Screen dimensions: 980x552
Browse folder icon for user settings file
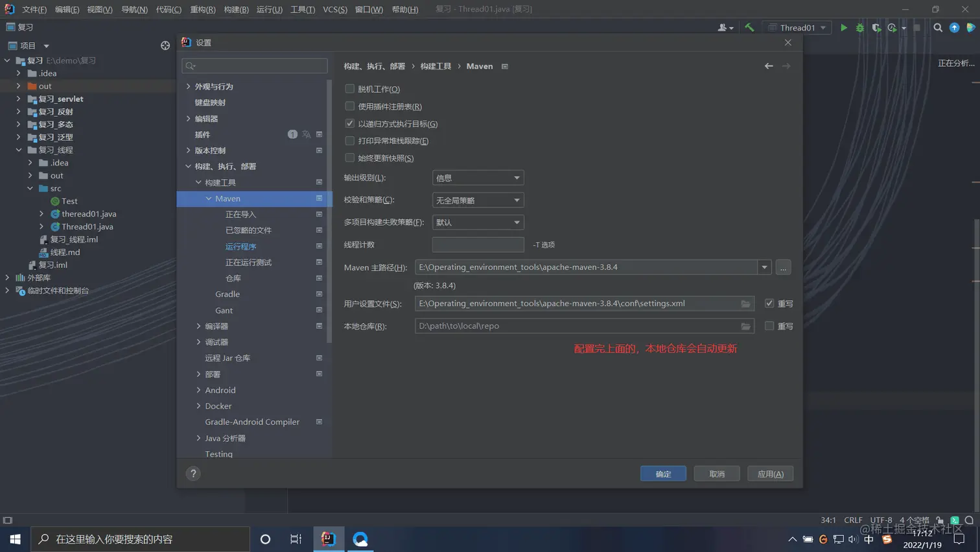pyautogui.click(x=746, y=304)
